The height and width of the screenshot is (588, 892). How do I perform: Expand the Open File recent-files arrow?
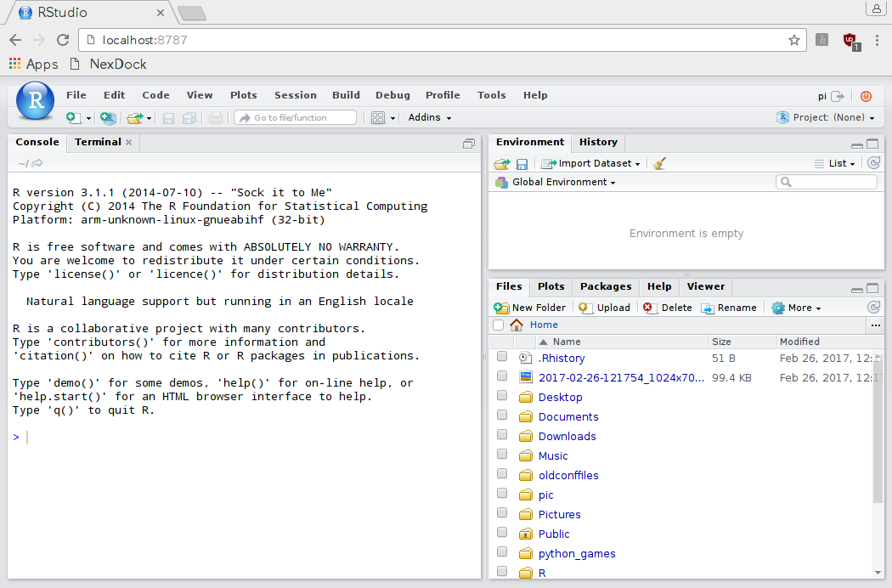[x=149, y=118]
